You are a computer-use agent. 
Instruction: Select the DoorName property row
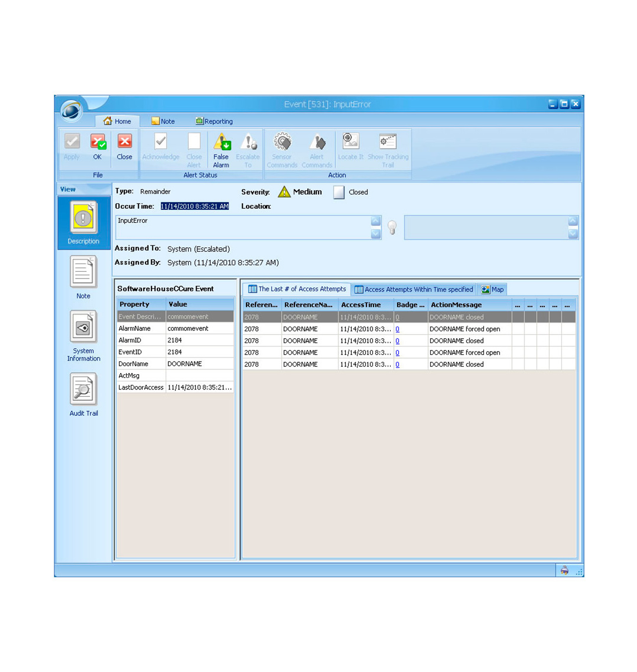point(175,364)
